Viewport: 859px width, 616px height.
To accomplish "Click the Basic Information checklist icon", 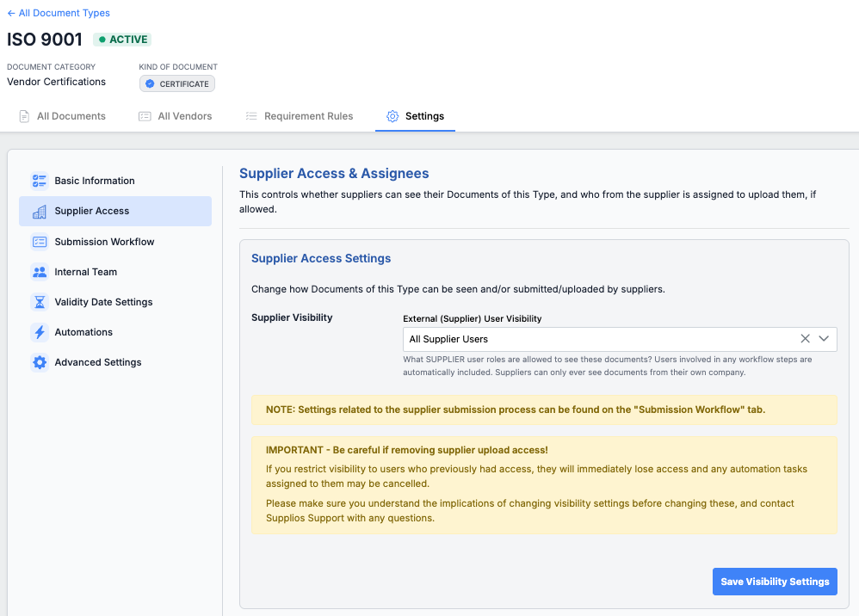I will click(x=40, y=181).
